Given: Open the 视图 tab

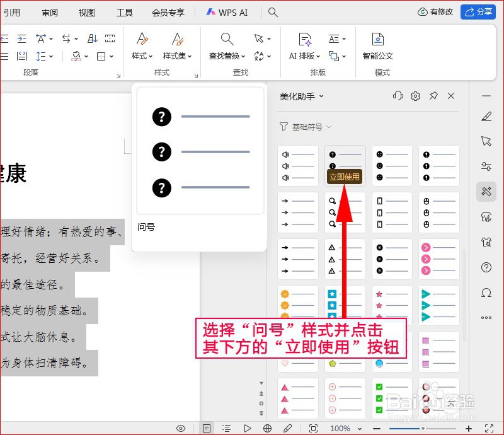Looking at the screenshot, I should pos(87,12).
